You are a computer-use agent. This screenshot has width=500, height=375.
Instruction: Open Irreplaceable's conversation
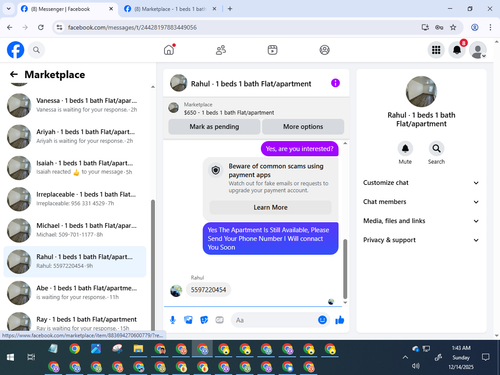tap(75, 199)
